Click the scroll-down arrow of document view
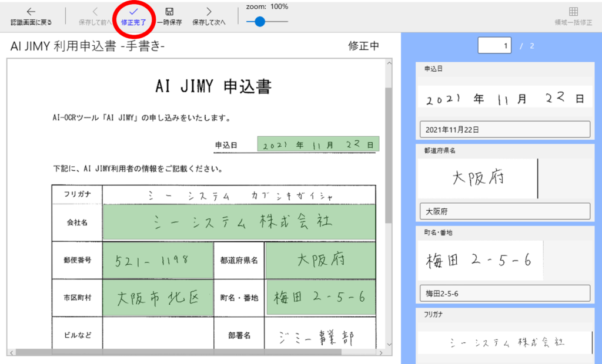Screen dimensions: 602x364 click(389, 344)
